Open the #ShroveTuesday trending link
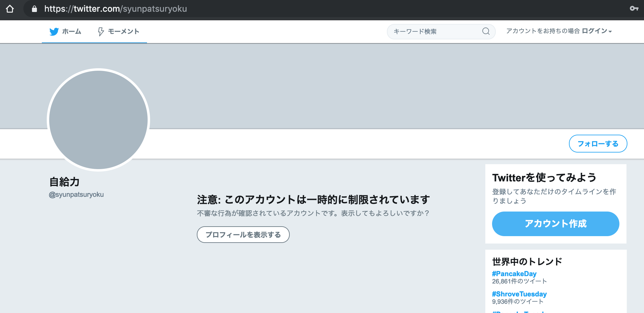This screenshot has height=313, width=644. pyautogui.click(x=519, y=294)
